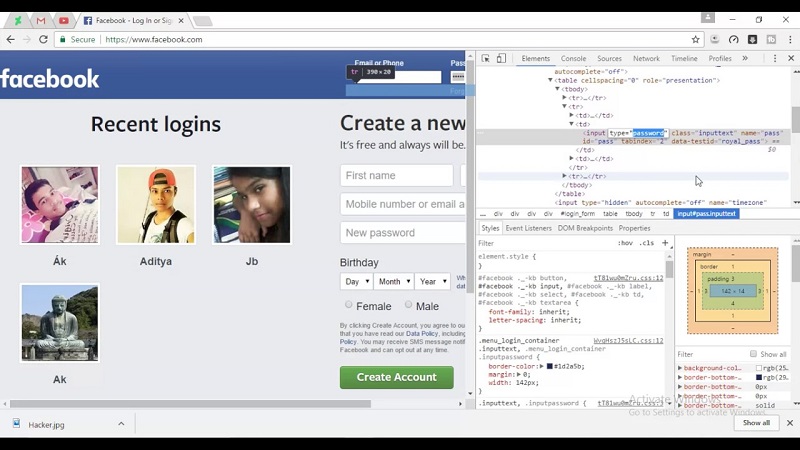
Task: Select the Elements tab
Action: pos(536,58)
